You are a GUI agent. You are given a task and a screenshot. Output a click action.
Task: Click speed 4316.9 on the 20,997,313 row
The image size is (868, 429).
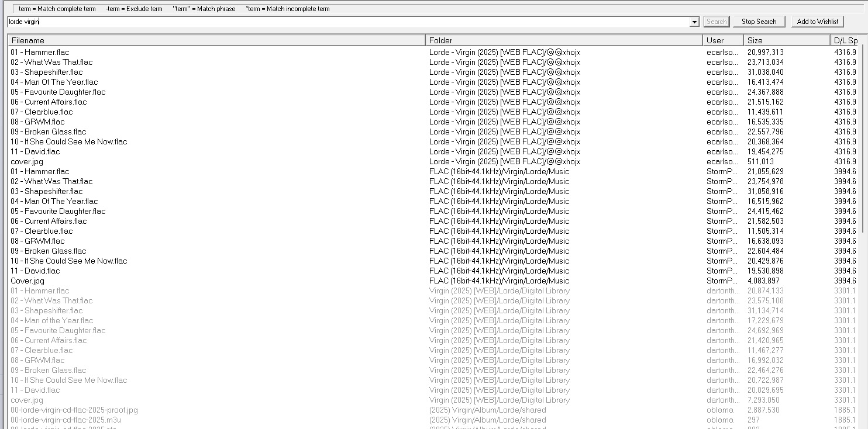845,52
